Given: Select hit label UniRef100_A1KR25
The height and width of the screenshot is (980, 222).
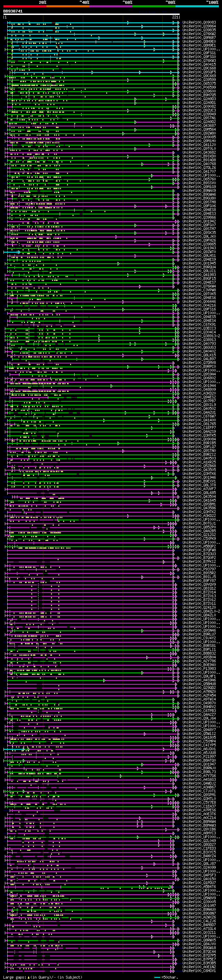Looking at the screenshot, I should click(199, 462).
